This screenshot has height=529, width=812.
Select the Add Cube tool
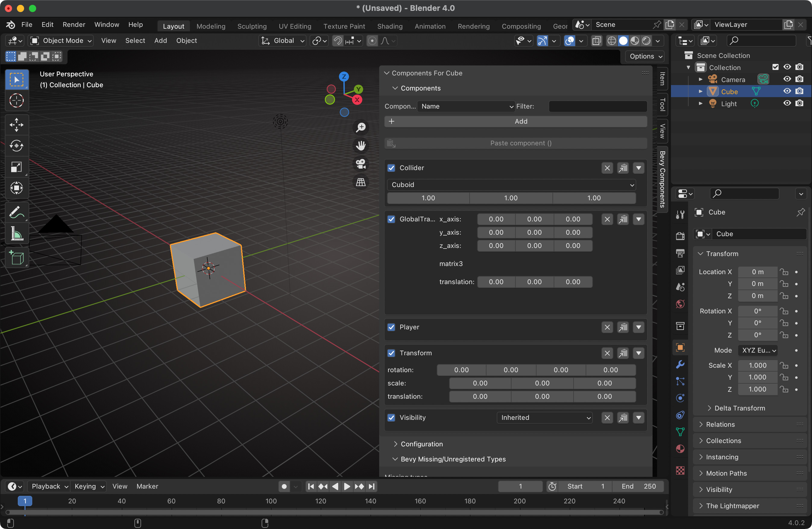click(16, 257)
